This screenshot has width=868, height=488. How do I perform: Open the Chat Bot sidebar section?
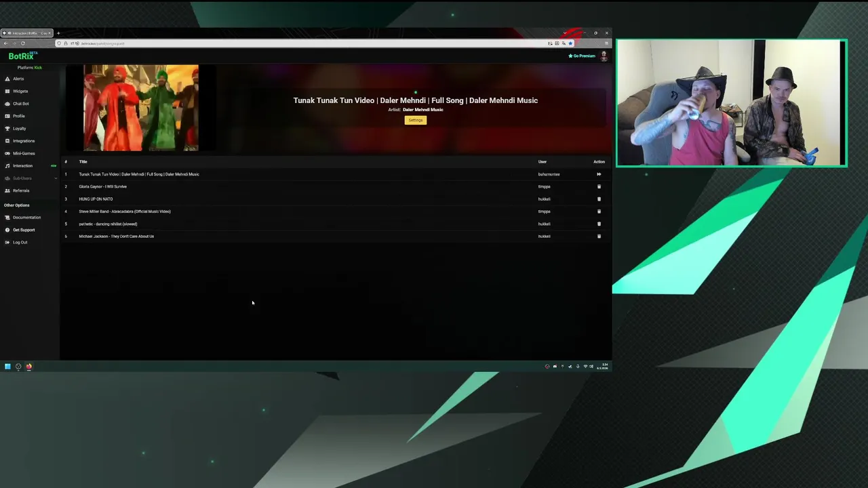pyautogui.click(x=20, y=104)
